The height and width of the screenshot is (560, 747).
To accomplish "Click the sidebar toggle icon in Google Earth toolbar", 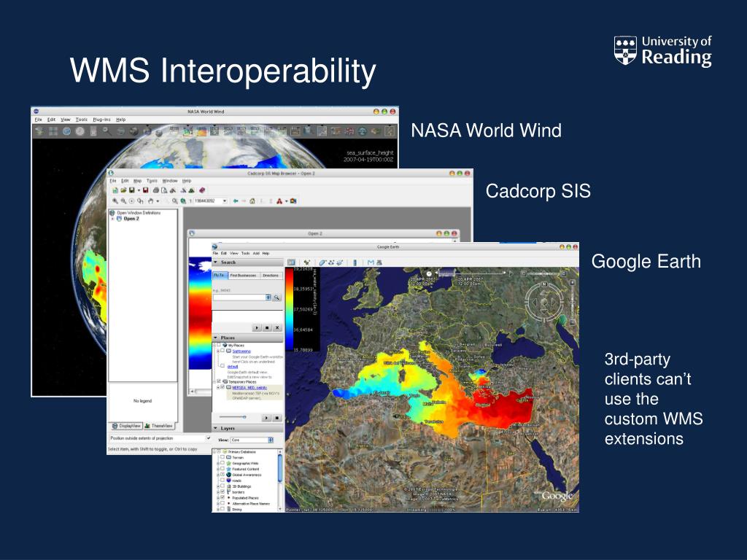I will pos(291,262).
